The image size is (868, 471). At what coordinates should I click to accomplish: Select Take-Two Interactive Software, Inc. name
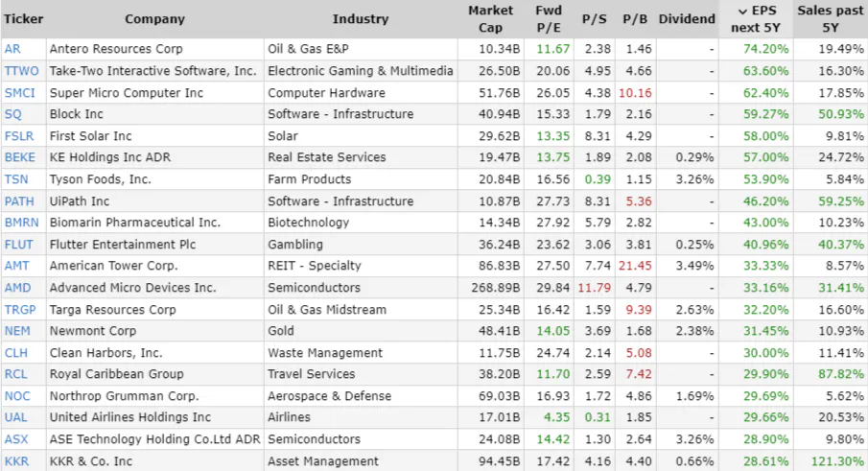pos(152,71)
